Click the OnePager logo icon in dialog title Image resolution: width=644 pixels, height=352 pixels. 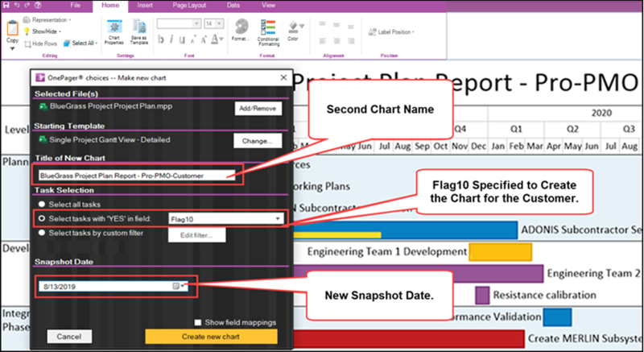pos(39,77)
